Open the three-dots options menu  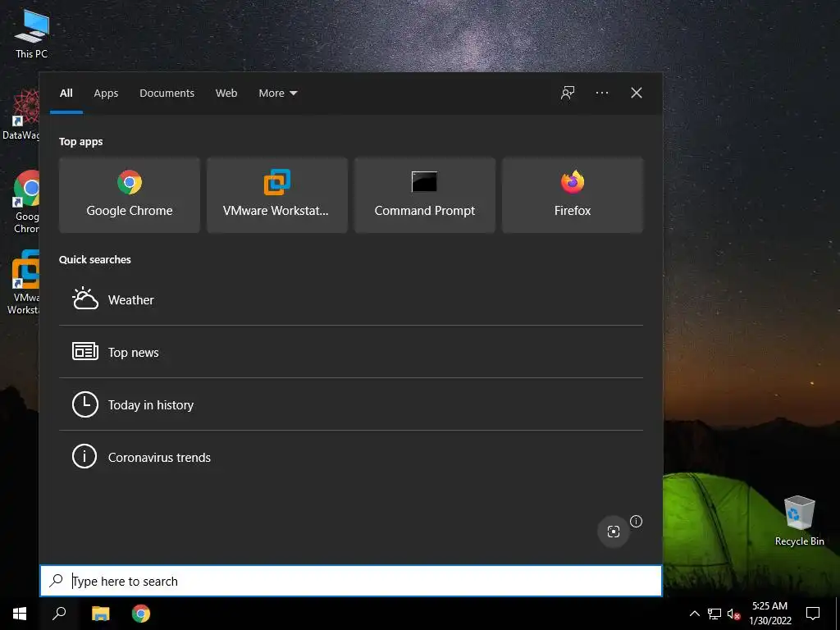pyautogui.click(x=601, y=93)
